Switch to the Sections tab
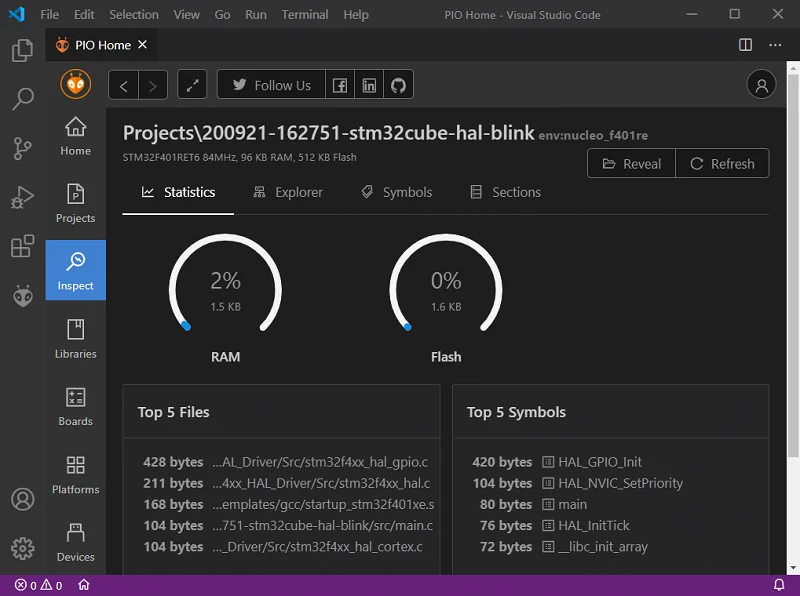The image size is (800, 596). [x=505, y=192]
